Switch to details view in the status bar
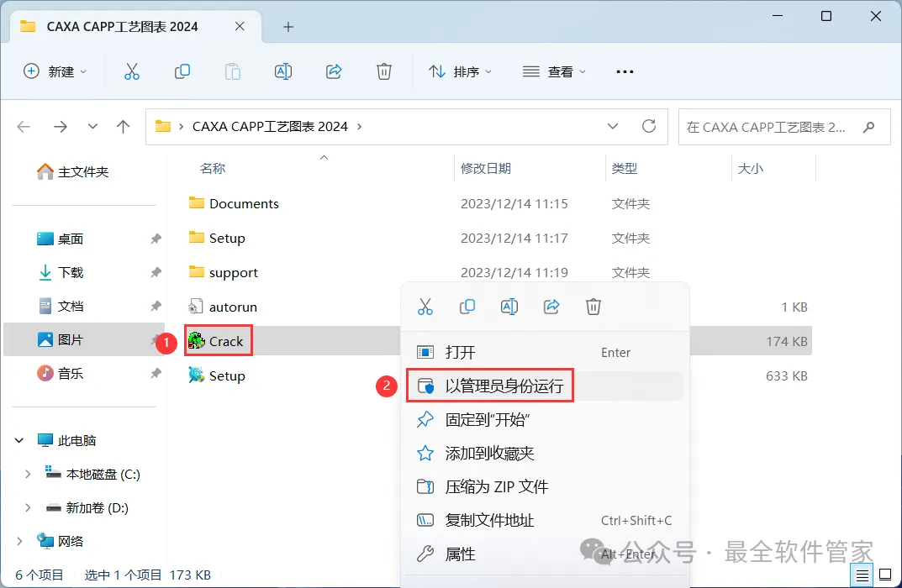 pyautogui.click(x=862, y=575)
